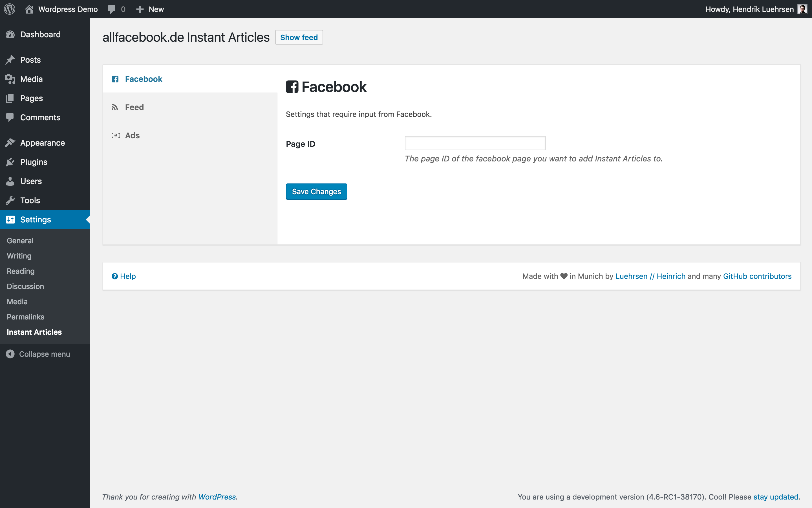The width and height of the screenshot is (812, 508).
Task: Focus the Page ID input field
Action: pyautogui.click(x=475, y=143)
